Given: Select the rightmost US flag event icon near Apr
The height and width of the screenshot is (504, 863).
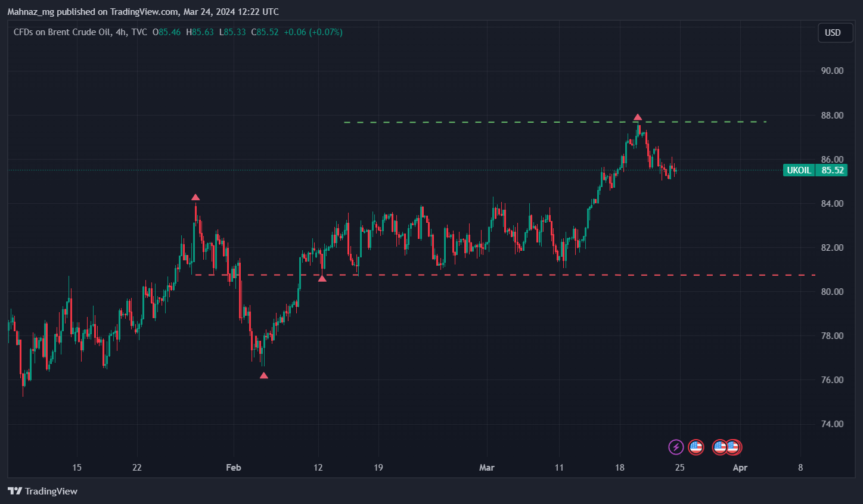Looking at the screenshot, I should pyautogui.click(x=733, y=447).
